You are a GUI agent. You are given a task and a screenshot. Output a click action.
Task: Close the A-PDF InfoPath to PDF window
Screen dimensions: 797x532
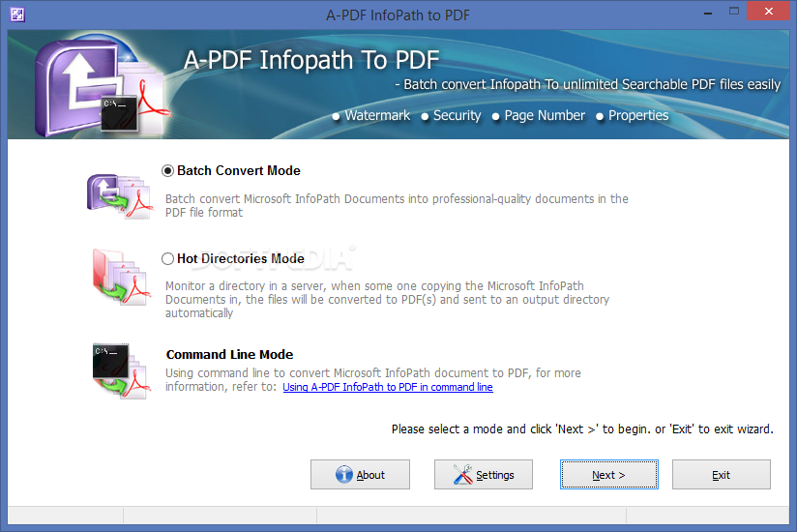click(x=769, y=12)
